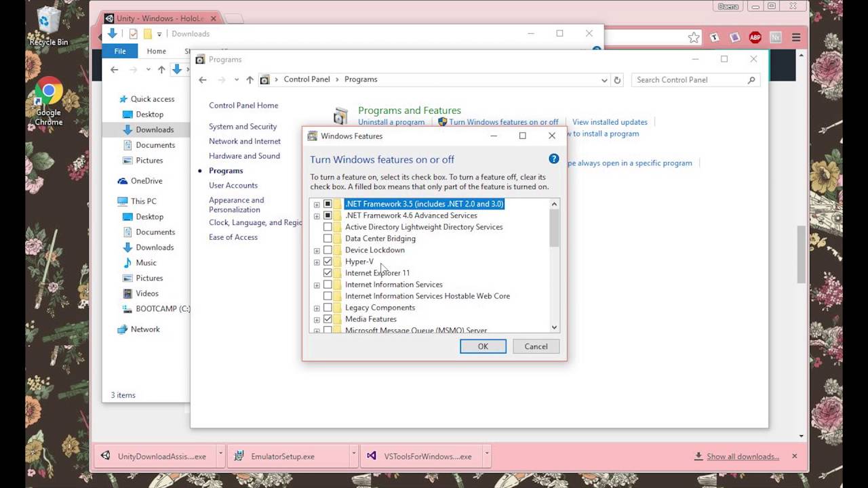Viewport: 868px width, 488px height.
Task: Expand Internet Information Services node
Action: pyautogui.click(x=317, y=285)
